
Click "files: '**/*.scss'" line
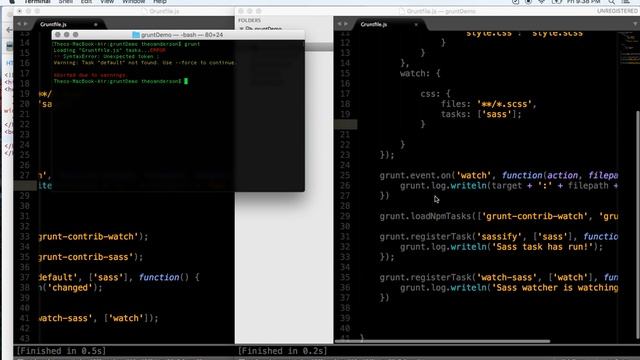pyautogui.click(x=488, y=104)
